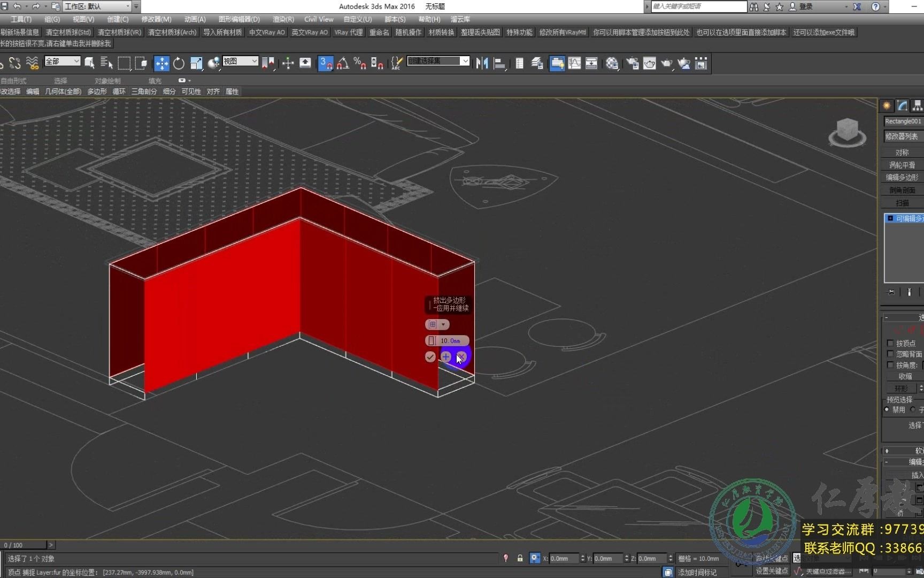Open the 可见性 ribbon panel tab
The height and width of the screenshot is (578, 924).
pos(191,92)
